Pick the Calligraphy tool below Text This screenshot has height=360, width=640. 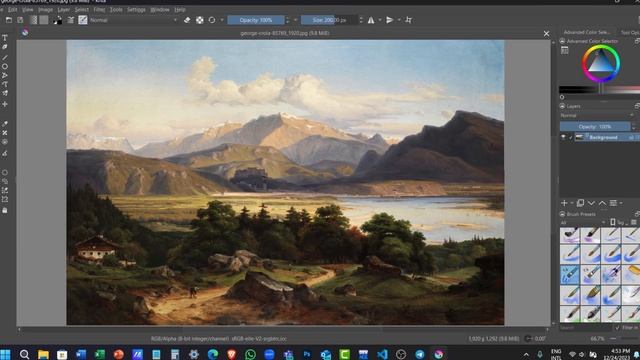pos(5,47)
